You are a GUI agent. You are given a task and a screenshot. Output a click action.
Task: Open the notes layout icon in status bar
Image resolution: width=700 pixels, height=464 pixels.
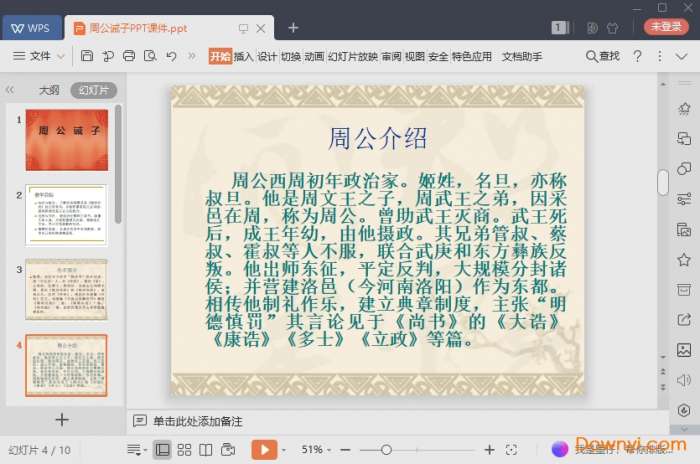[136, 449]
